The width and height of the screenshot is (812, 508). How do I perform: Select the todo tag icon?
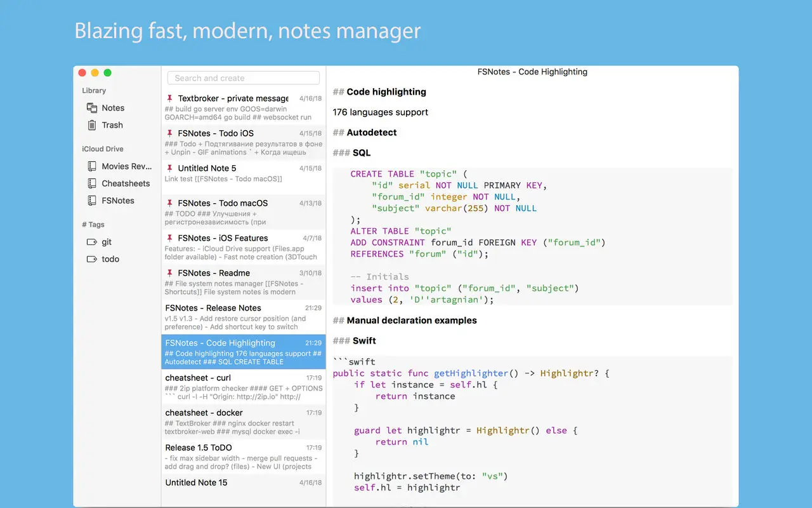click(91, 259)
